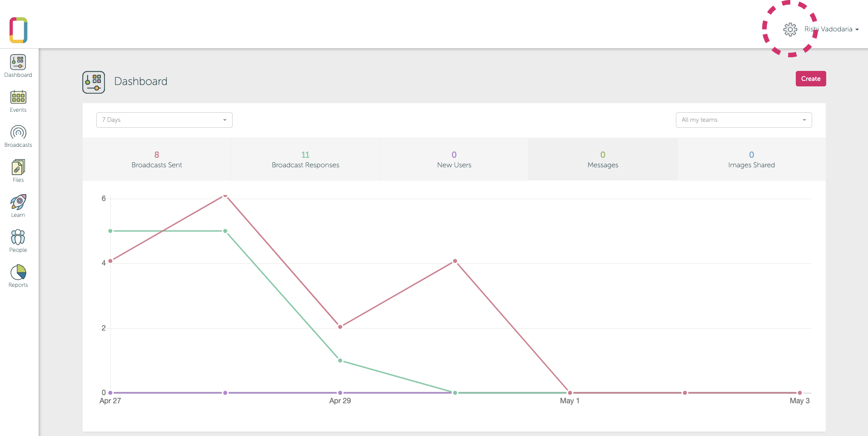Select the New Users stat tab
This screenshot has height=436, width=868.
[x=454, y=160]
